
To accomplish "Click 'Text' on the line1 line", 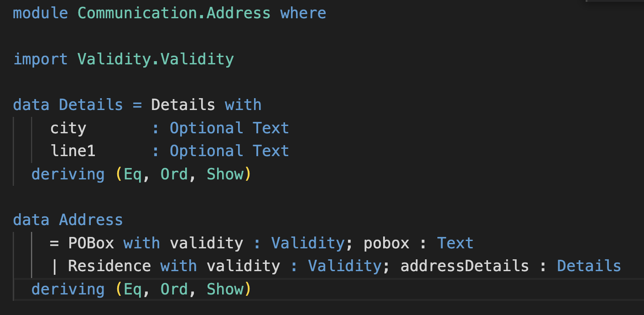I will (x=271, y=151).
